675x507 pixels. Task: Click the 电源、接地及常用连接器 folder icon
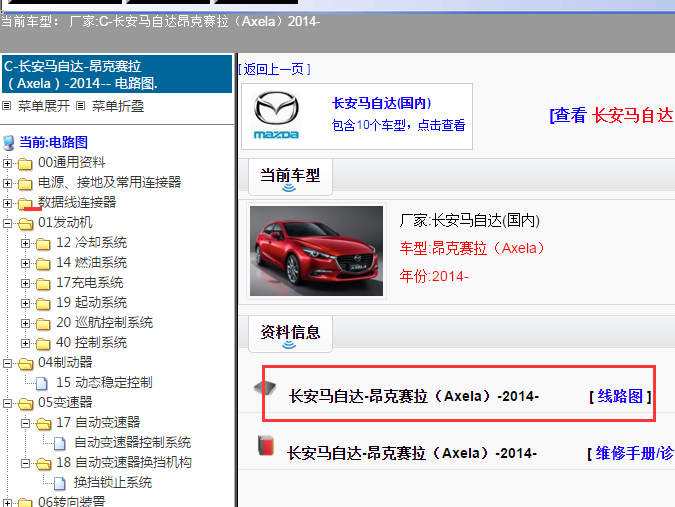click(25, 184)
